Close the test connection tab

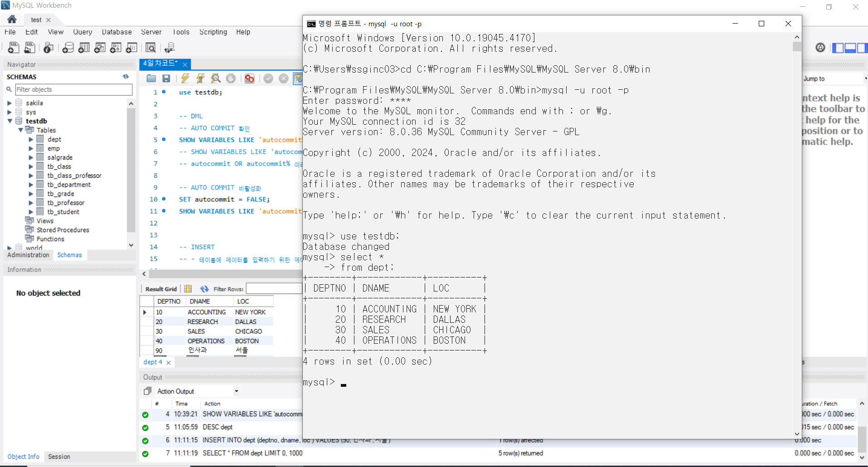48,20
